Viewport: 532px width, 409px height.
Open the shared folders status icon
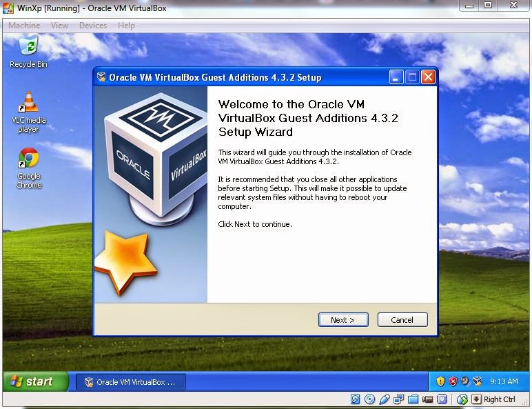(413, 399)
